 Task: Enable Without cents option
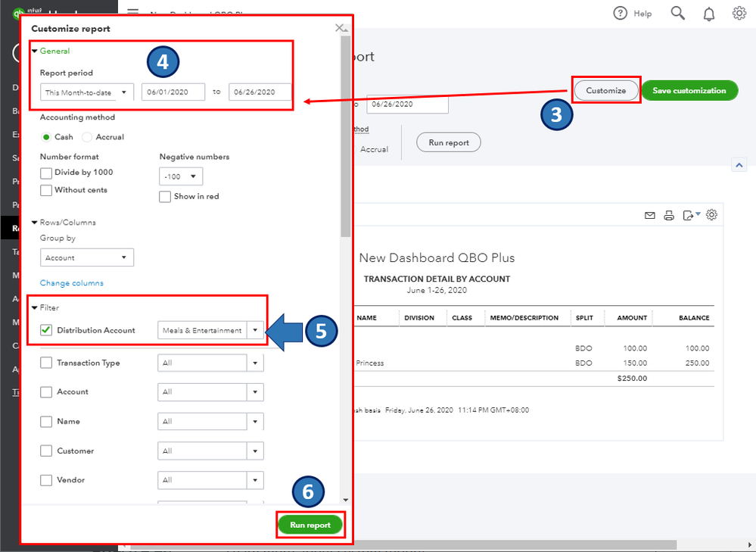point(46,190)
